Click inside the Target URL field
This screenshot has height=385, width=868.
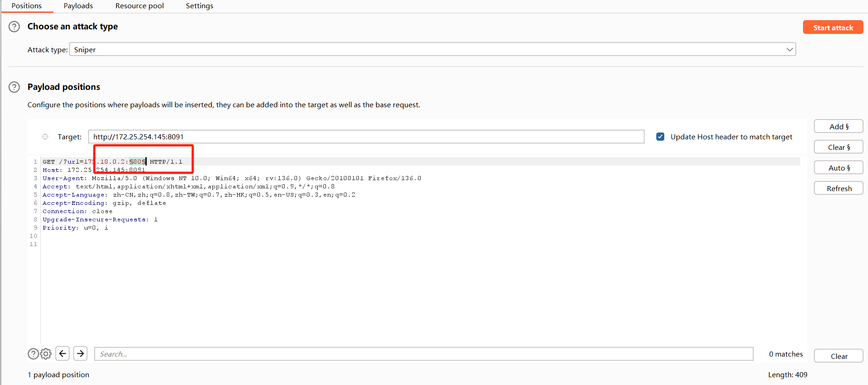point(366,137)
